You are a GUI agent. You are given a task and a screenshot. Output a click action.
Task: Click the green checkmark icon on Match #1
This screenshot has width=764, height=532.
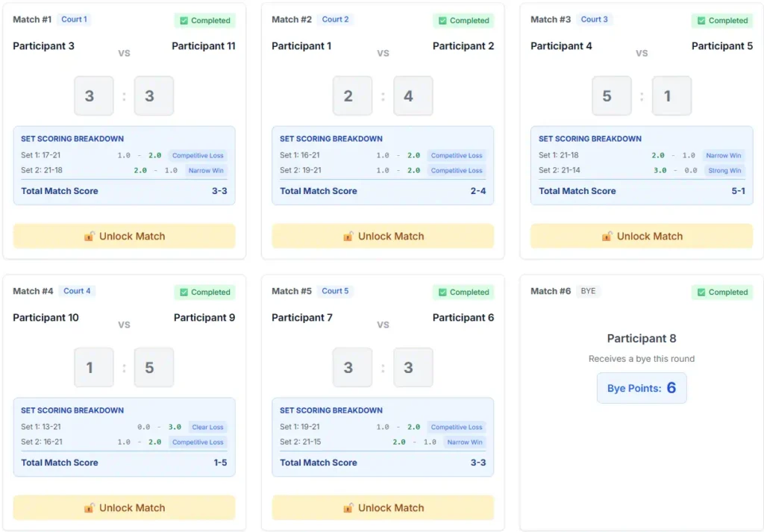click(x=184, y=21)
